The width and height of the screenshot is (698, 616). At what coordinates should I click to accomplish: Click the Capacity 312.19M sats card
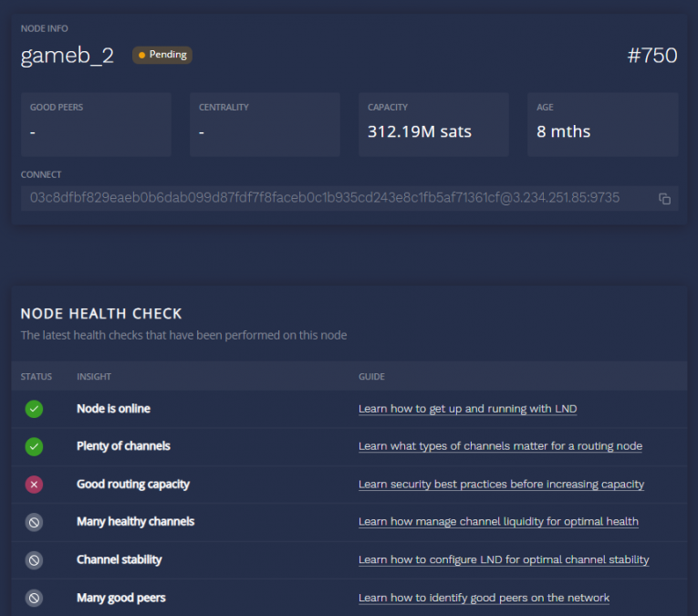433,125
